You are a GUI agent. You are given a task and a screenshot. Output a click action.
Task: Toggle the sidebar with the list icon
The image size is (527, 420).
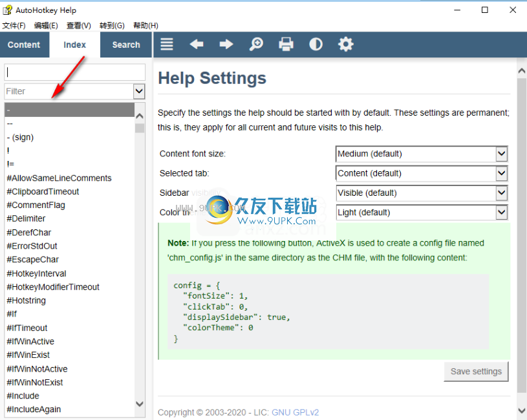tap(167, 45)
